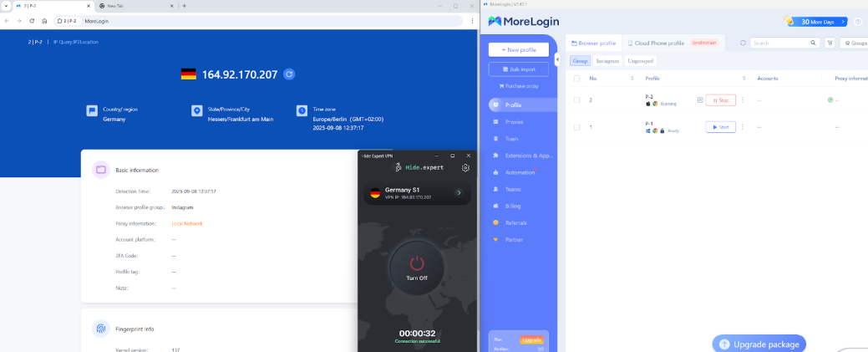
Task: Turn off the VPN power button
Action: (416, 268)
